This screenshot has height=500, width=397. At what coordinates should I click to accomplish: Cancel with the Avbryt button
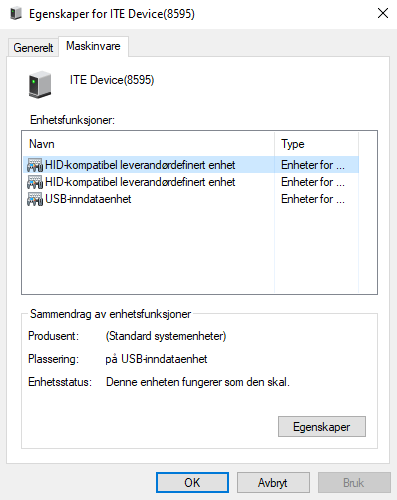tap(273, 483)
